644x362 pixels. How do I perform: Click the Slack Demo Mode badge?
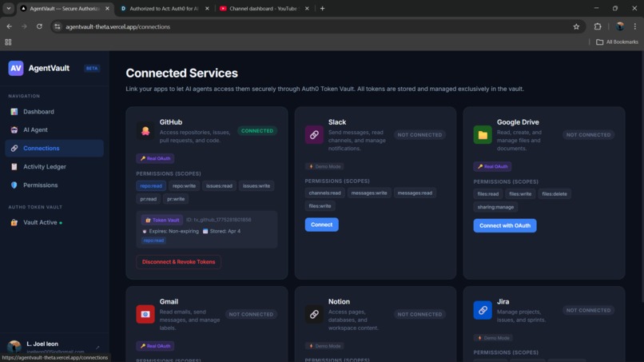coord(324,167)
